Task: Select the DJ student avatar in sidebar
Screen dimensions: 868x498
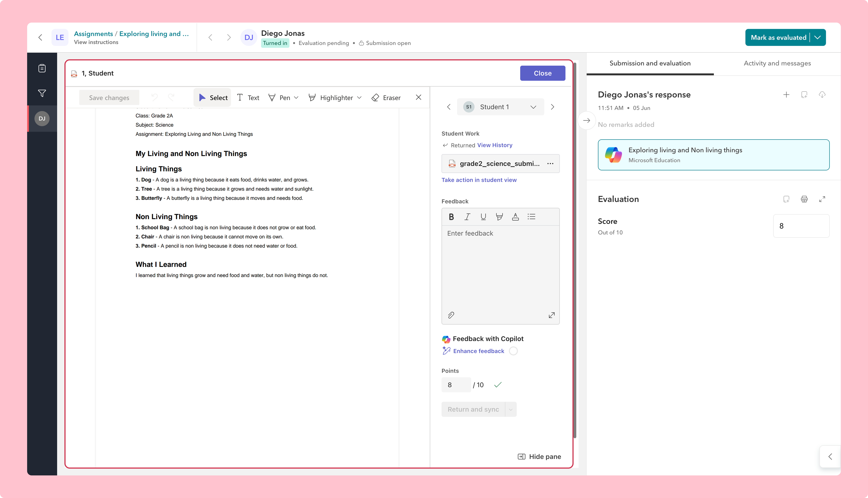Action: coord(42,119)
